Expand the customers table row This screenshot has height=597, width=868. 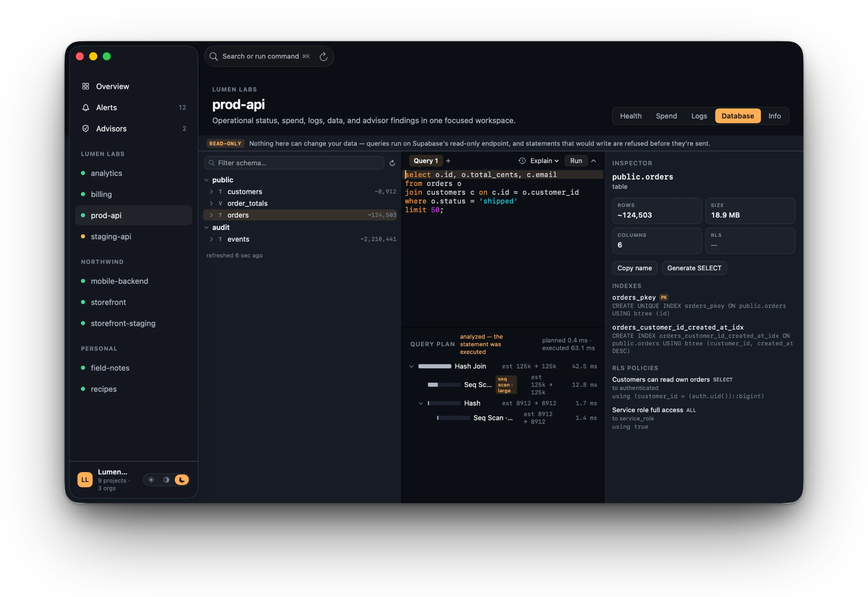(x=211, y=192)
